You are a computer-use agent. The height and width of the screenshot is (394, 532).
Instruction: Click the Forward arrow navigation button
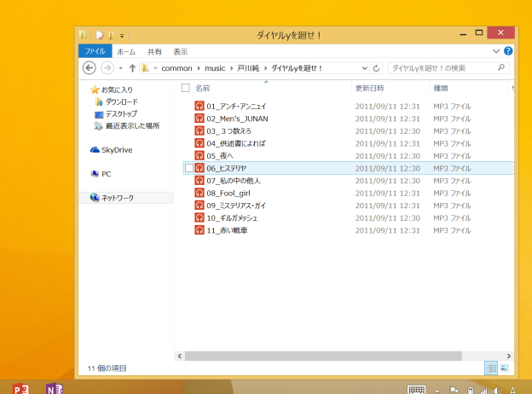107,68
